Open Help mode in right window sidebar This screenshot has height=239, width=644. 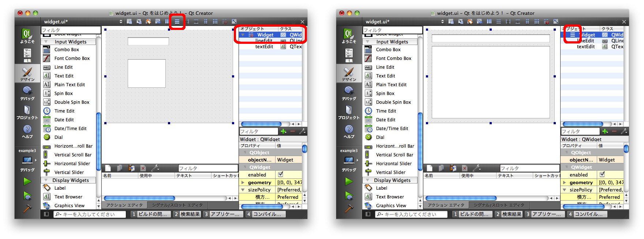349,131
